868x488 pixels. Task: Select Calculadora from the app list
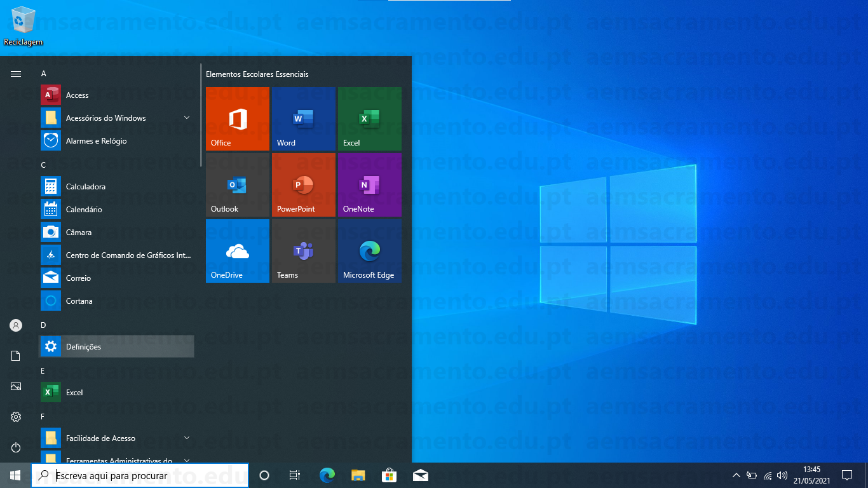click(x=117, y=187)
